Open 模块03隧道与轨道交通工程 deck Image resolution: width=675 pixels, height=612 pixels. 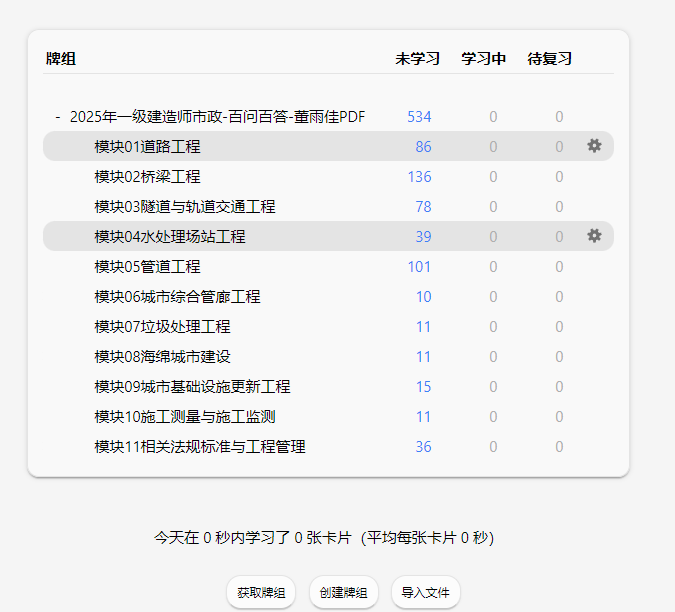tap(184, 207)
